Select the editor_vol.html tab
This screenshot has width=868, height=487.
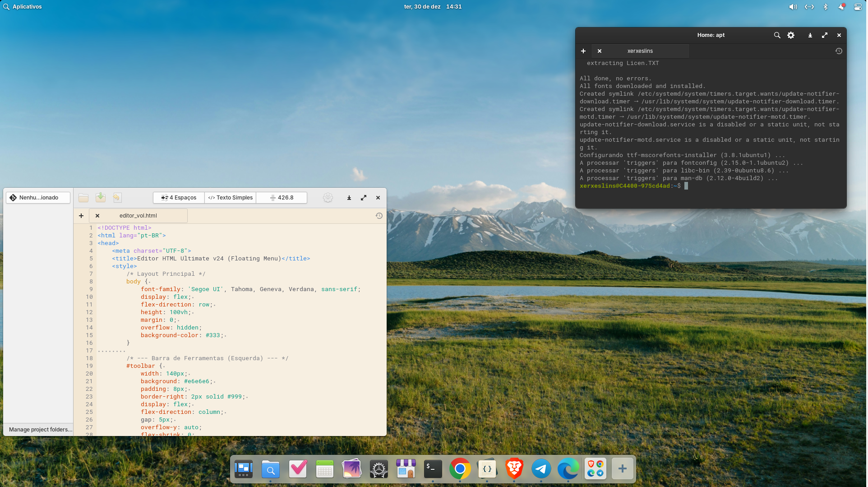point(138,216)
